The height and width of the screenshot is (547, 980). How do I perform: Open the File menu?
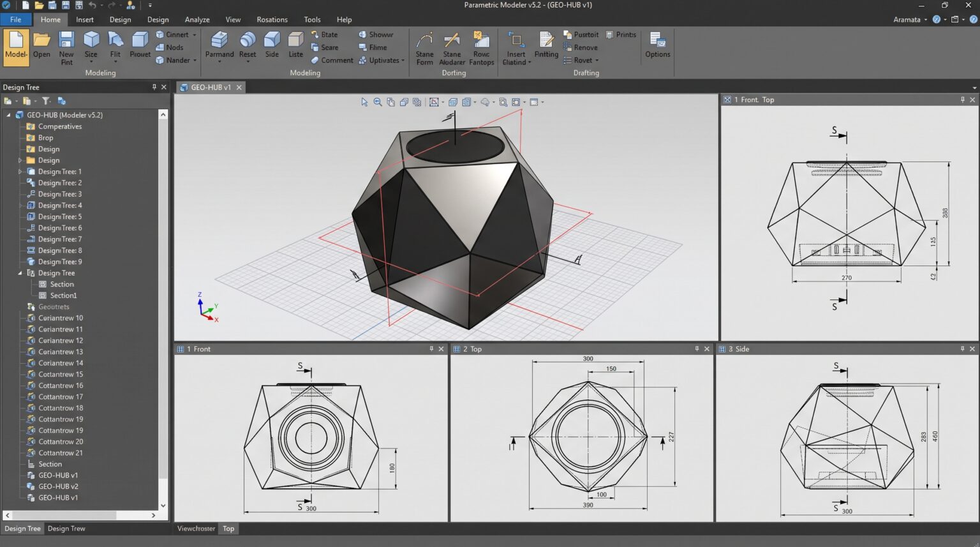click(15, 19)
